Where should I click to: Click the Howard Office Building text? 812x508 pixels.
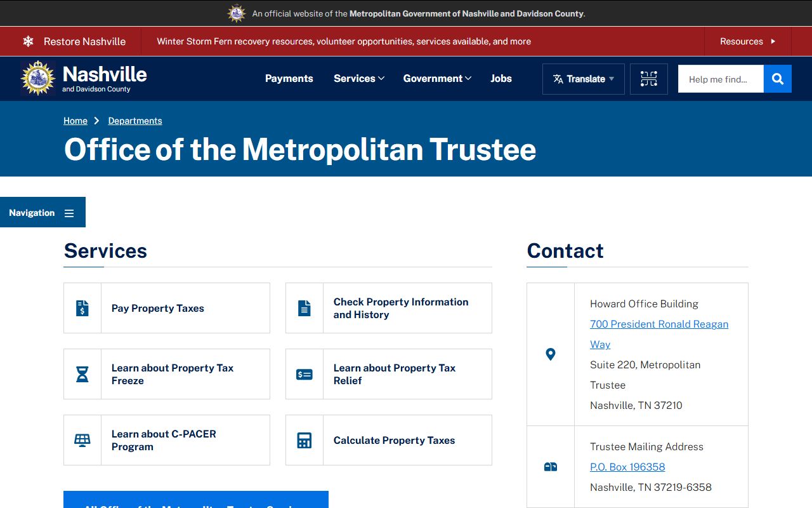[644, 304]
